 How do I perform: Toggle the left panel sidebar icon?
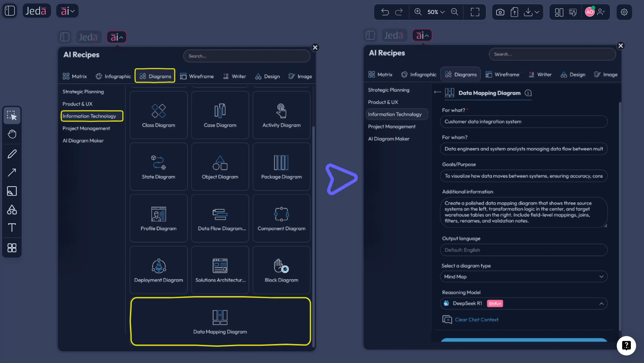(10, 10)
